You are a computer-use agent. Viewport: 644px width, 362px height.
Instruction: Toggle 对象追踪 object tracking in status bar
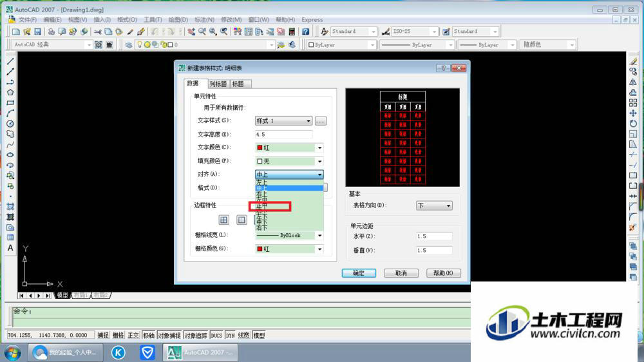click(x=196, y=336)
